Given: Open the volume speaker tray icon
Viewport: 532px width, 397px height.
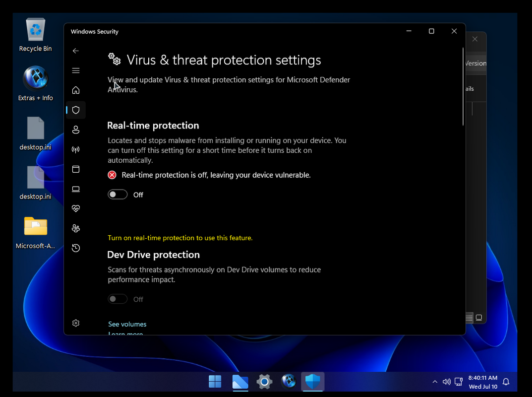Looking at the screenshot, I should pyautogui.click(x=447, y=382).
